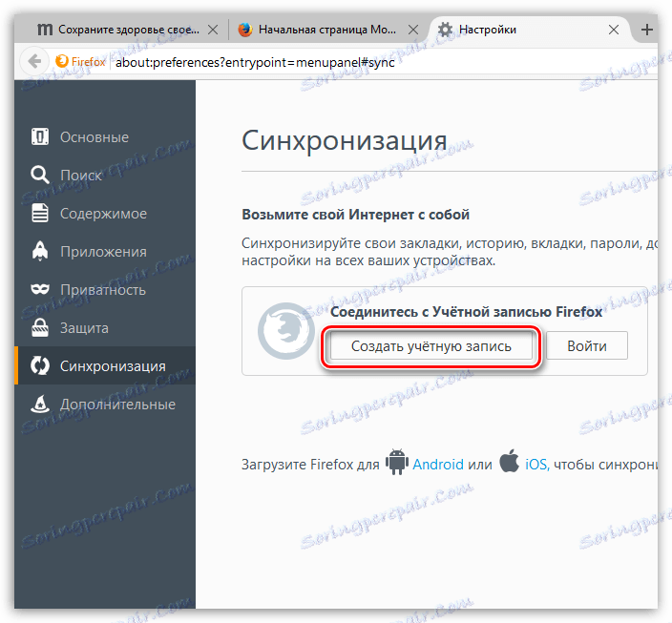Click Соединитесь с Учётной записью Firefox text

[x=466, y=311]
